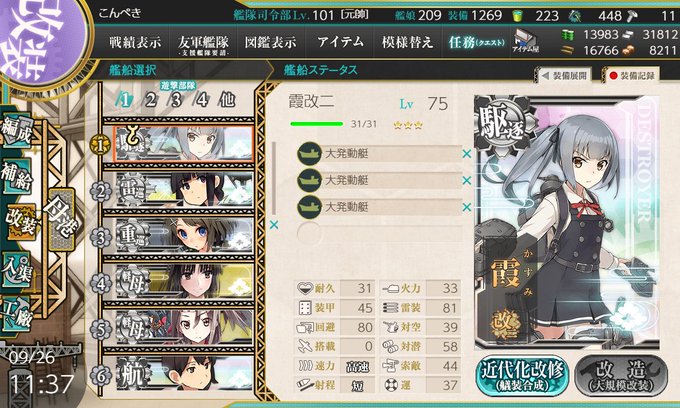Open the 任務(クエスト) quests menu
Screen dimensions: 680x408
pyautogui.click(x=477, y=42)
